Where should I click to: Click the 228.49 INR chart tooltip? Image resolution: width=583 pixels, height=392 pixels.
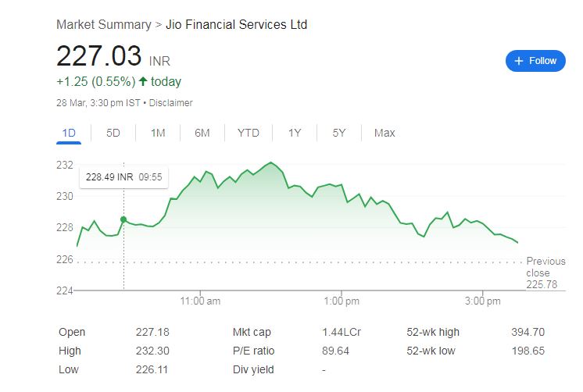click(123, 177)
